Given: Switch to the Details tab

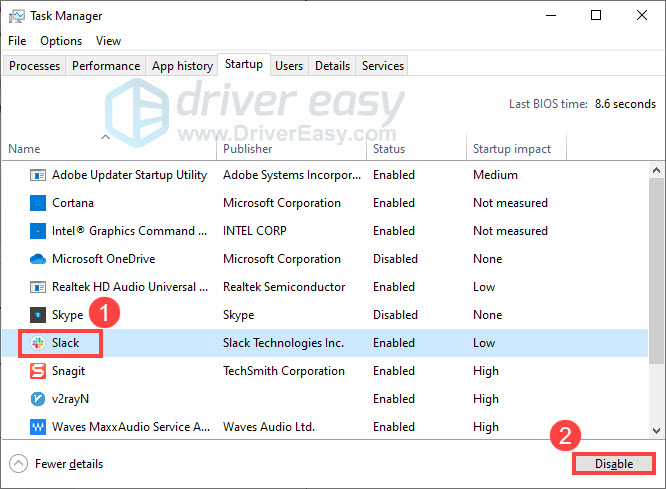Looking at the screenshot, I should (x=332, y=66).
